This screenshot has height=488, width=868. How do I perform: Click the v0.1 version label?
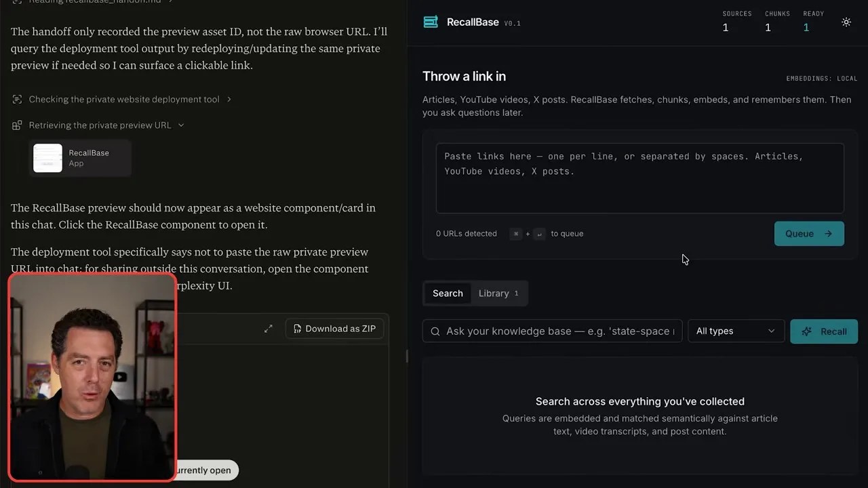click(512, 23)
